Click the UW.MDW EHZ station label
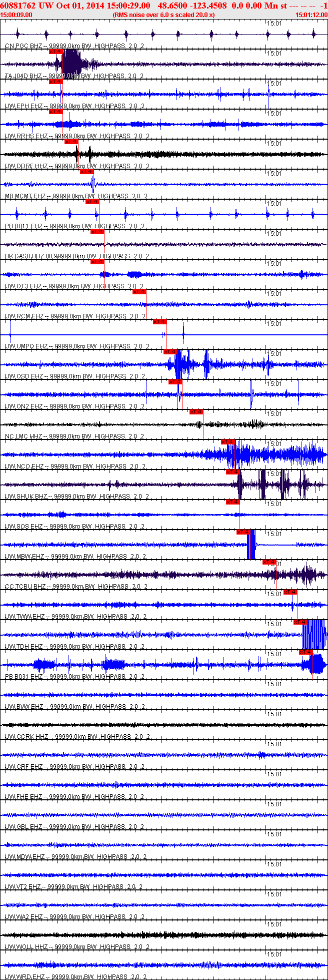Image resolution: width=328 pixels, height=980 pixels. tap(75, 857)
